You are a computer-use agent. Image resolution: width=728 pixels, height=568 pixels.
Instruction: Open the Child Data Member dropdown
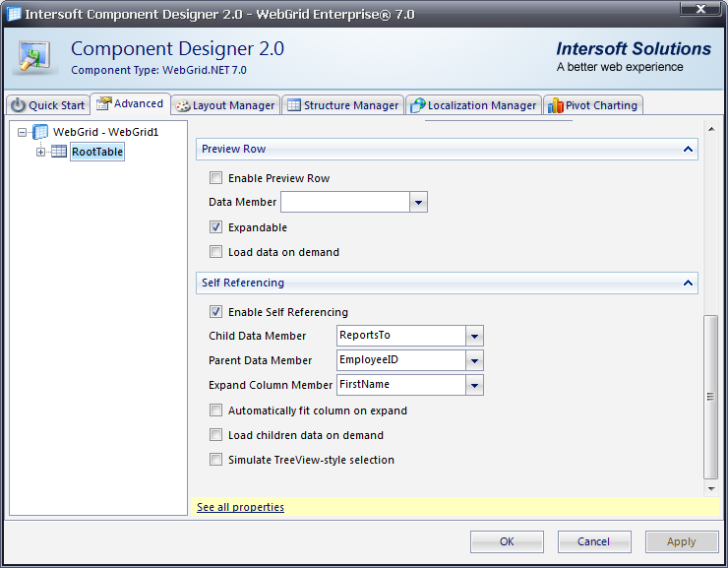coord(474,336)
